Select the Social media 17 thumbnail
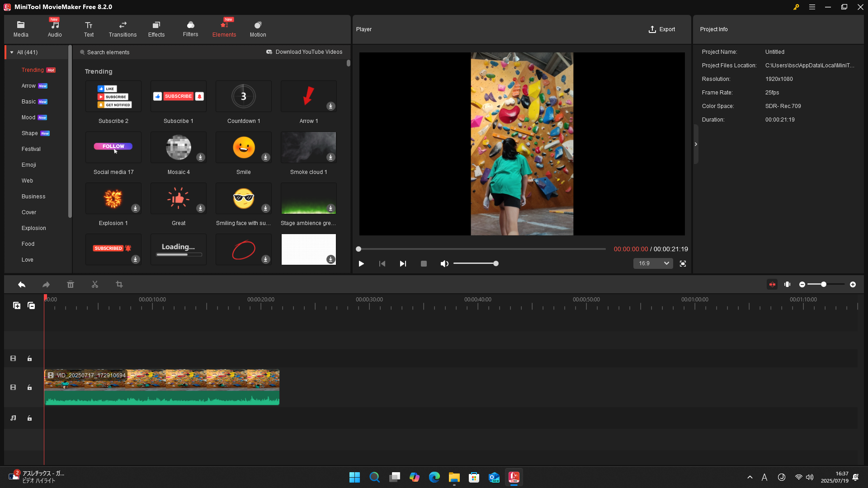 click(113, 148)
